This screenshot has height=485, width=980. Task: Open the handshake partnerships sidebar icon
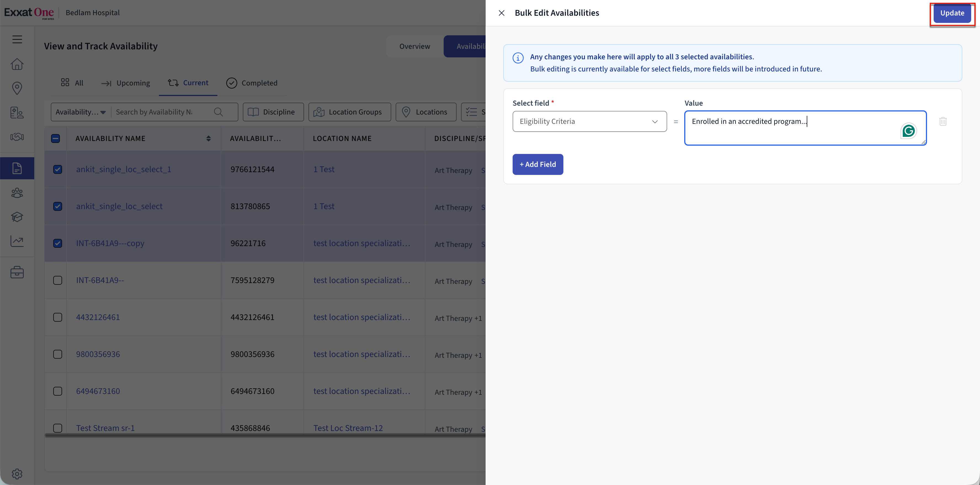point(17,137)
